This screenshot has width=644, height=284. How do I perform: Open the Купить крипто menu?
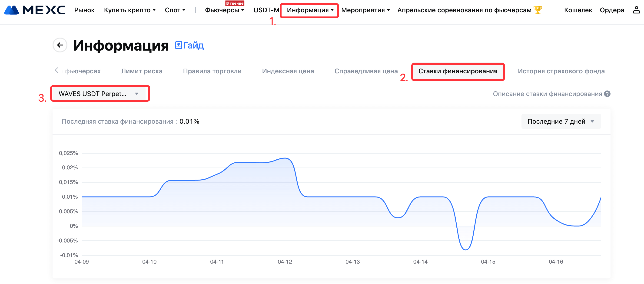(x=129, y=10)
